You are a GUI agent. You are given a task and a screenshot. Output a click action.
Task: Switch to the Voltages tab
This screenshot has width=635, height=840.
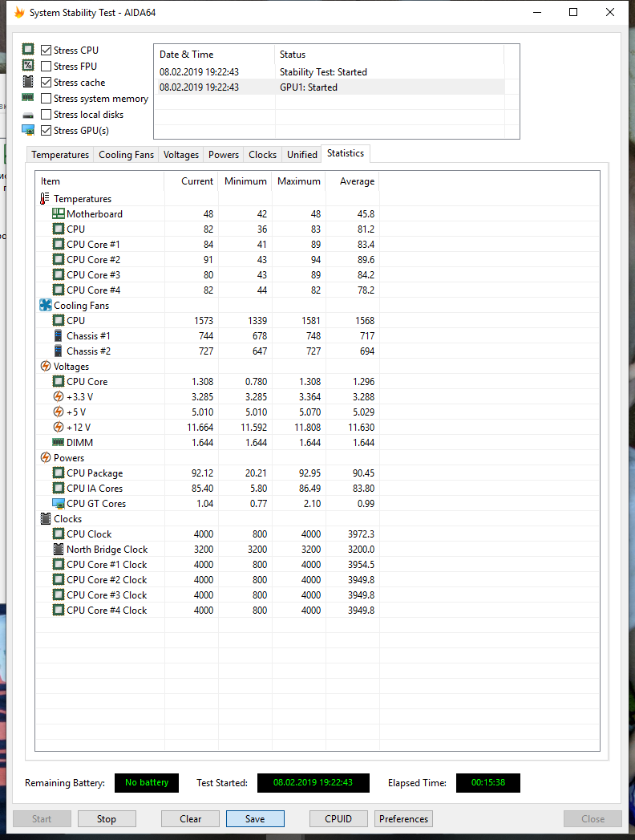tap(181, 154)
